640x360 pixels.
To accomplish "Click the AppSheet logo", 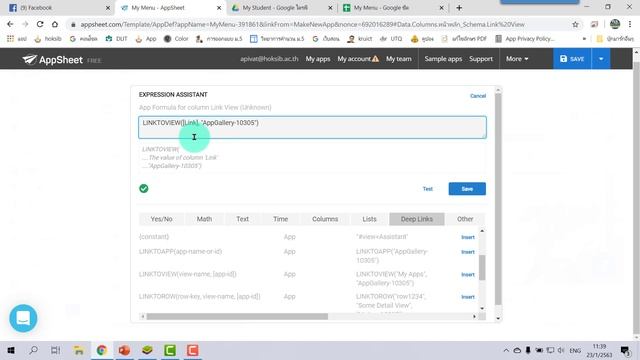I will point(53,60).
